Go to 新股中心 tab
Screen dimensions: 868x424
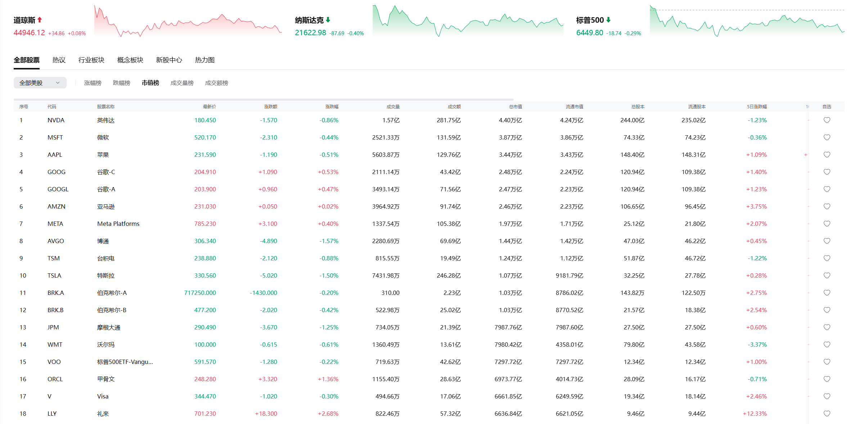(x=169, y=60)
